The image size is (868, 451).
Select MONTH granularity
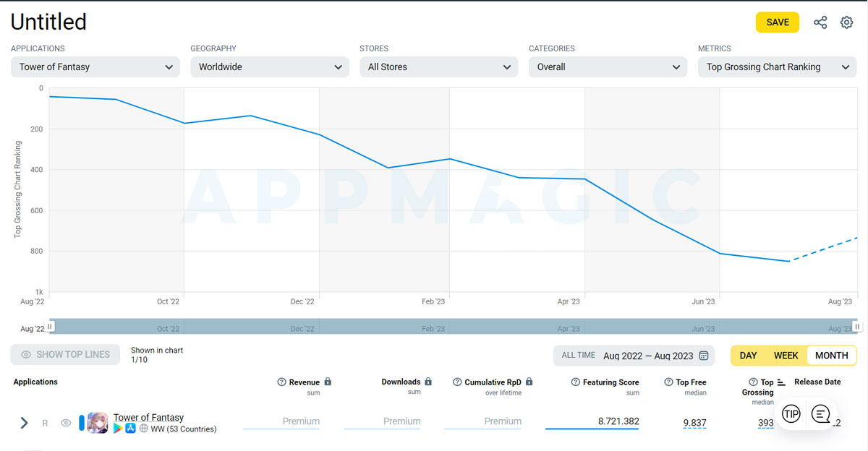[832, 356]
